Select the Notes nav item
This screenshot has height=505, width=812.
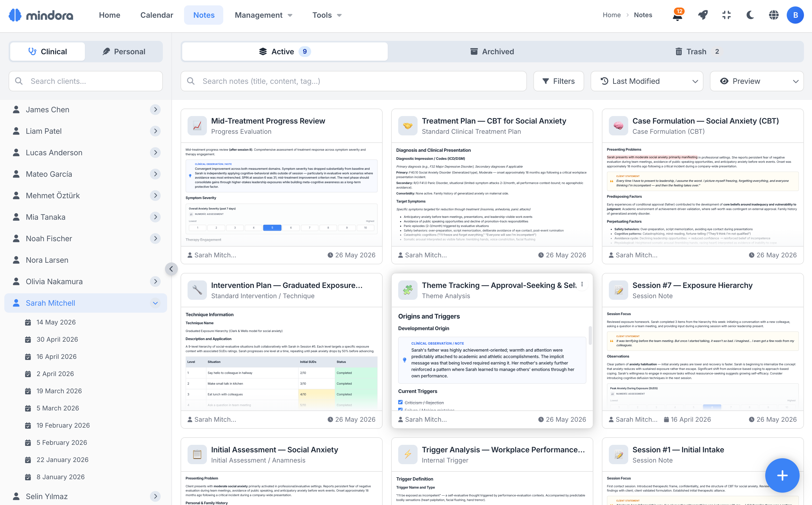coord(204,15)
